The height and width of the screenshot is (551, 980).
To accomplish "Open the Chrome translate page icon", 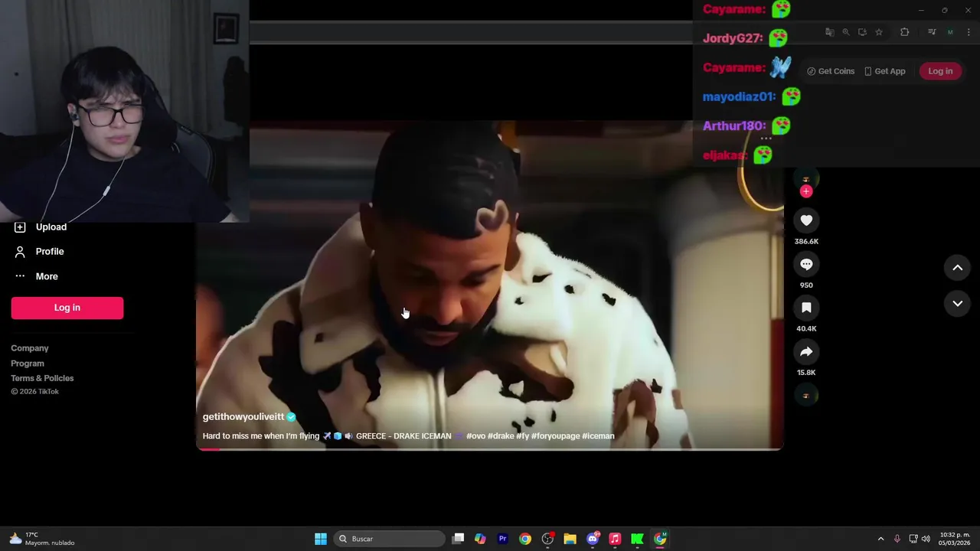I will 829,32.
